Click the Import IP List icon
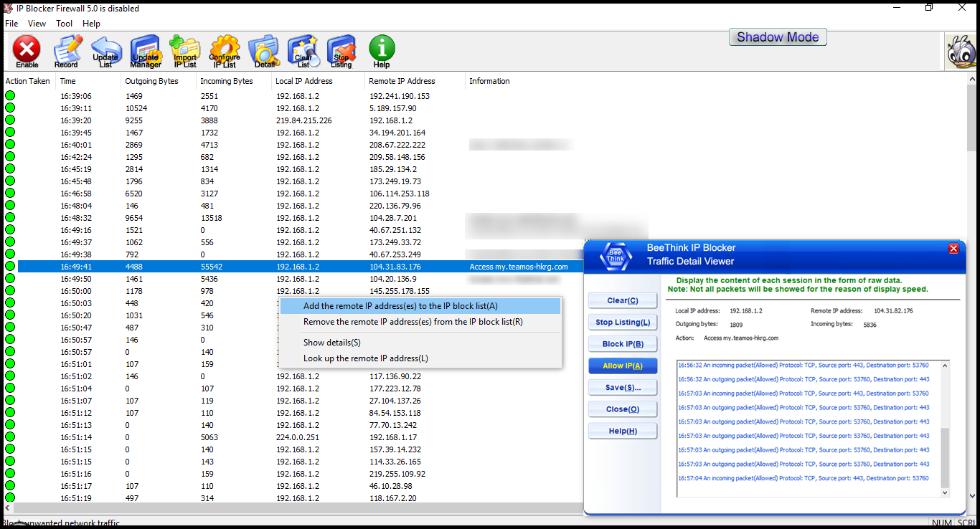Viewport: 980px width, 529px height. point(185,51)
